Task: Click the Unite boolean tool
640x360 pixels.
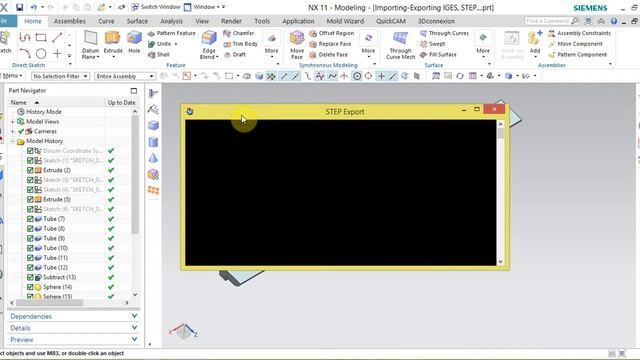Action: tap(160, 44)
